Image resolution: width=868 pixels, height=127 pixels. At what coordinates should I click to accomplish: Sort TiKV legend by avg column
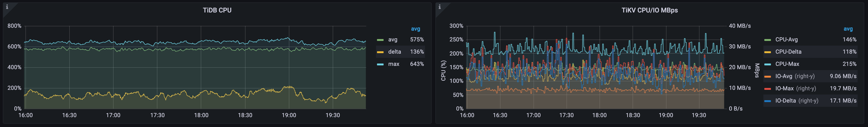pyautogui.click(x=848, y=29)
